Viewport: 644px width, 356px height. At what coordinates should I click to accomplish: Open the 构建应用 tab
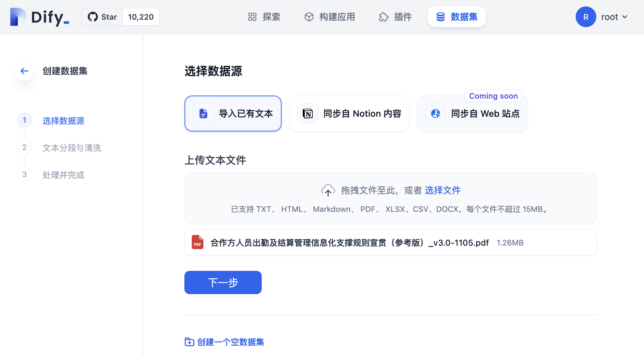click(329, 17)
